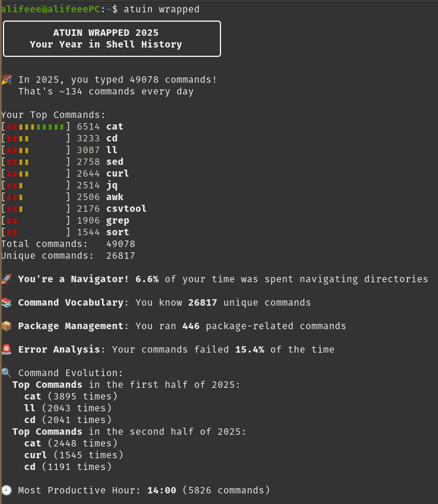Click the cat command usage bar
This screenshot has width=438, height=504.
tap(36, 127)
